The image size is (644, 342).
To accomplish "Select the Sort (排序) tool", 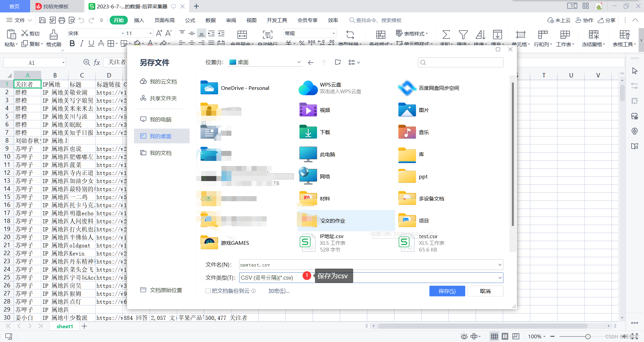I will coord(480,38).
